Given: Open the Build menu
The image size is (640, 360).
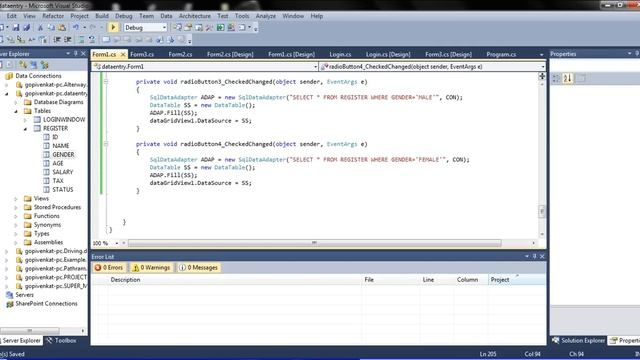Looking at the screenshot, I should (x=102, y=16).
